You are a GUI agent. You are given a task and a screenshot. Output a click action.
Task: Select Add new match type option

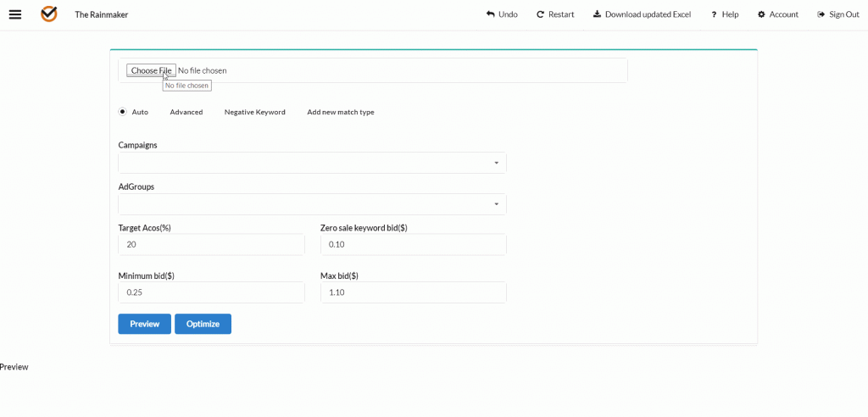(x=341, y=112)
